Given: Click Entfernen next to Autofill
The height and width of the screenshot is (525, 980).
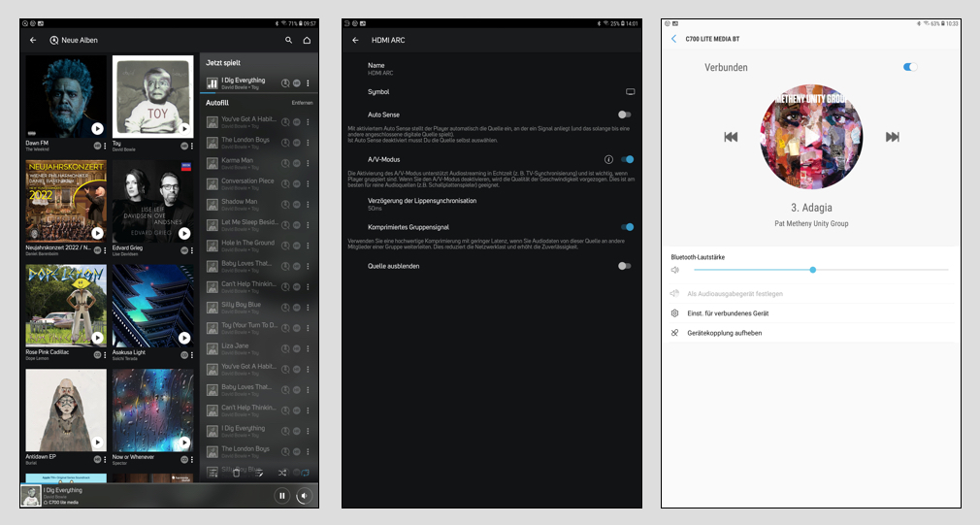Looking at the screenshot, I should (302, 103).
